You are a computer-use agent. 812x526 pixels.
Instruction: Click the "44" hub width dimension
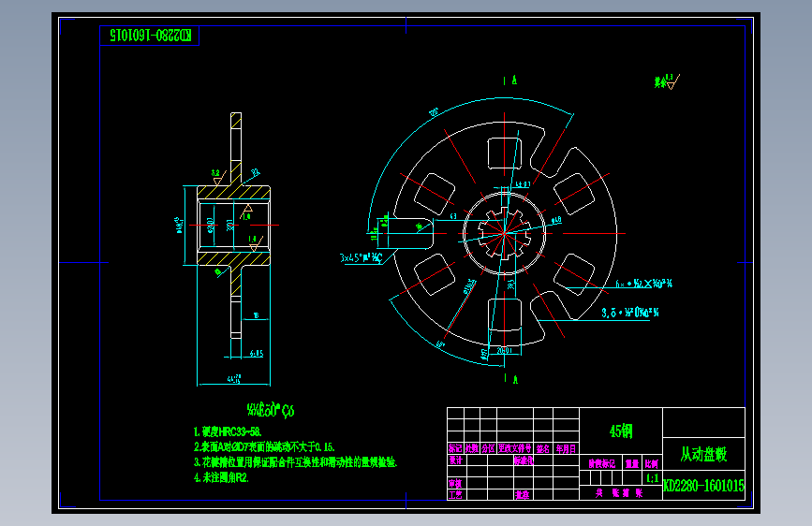tap(234, 379)
